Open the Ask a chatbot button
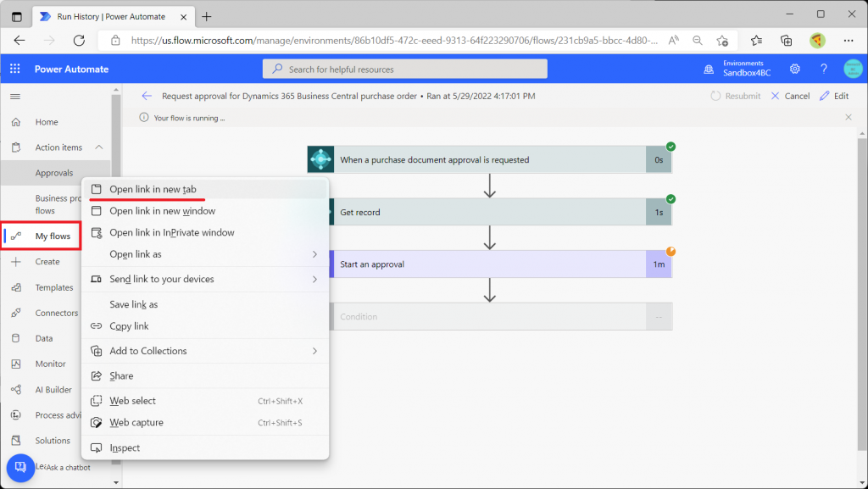 (x=20, y=468)
